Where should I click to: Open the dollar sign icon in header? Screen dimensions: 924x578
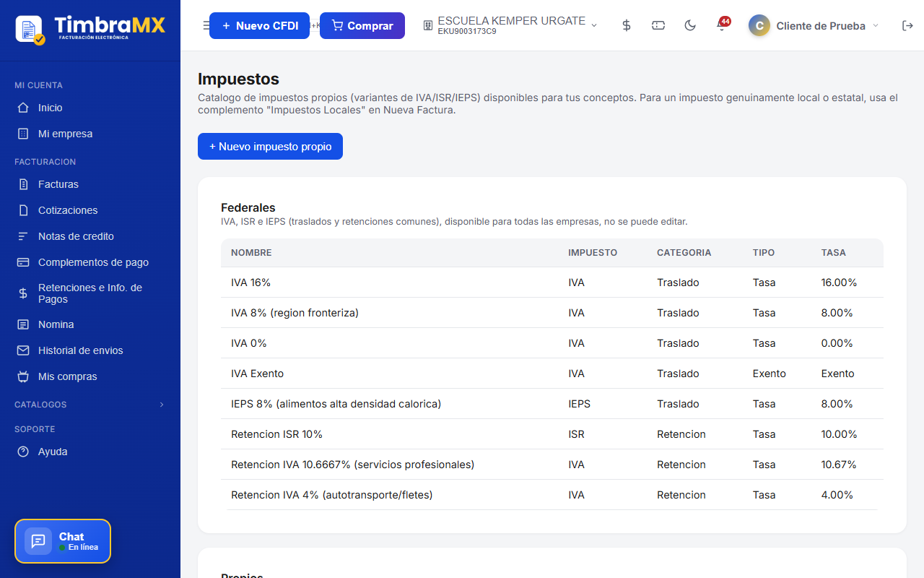click(x=627, y=25)
